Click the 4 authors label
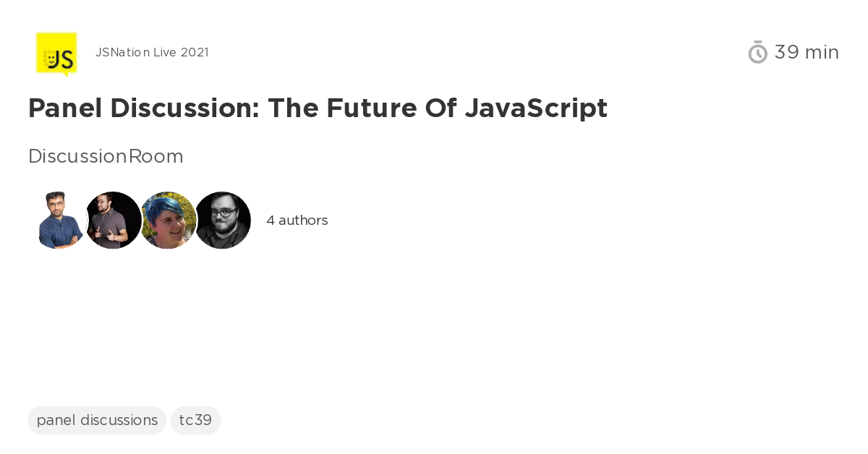This screenshot has height=454, width=868. (297, 220)
